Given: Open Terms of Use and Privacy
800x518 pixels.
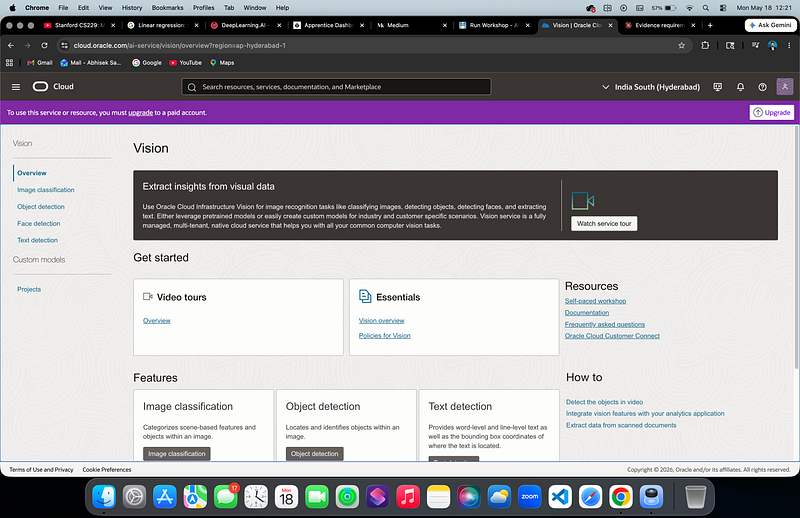Looking at the screenshot, I should [x=41, y=470].
